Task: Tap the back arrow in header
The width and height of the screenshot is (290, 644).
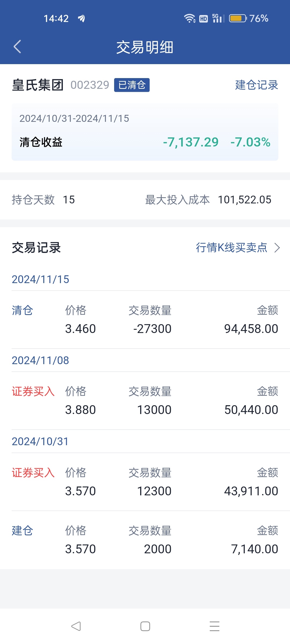Action: point(17,47)
